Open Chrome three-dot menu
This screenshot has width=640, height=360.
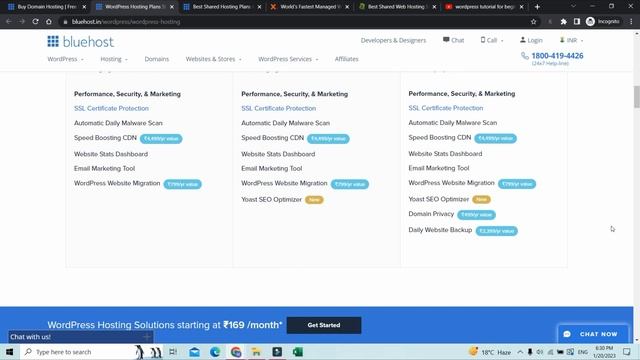pyautogui.click(x=631, y=22)
